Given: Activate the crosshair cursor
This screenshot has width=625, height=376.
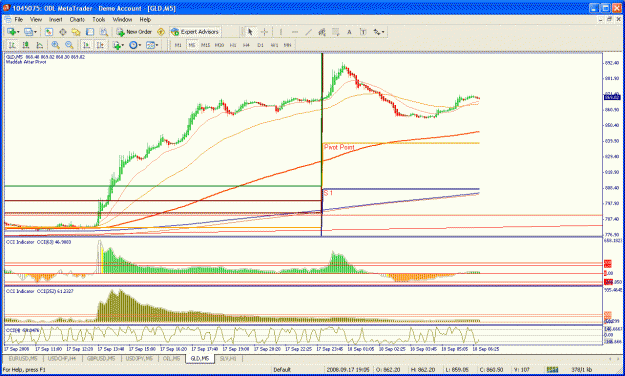Looking at the screenshot, I should click(264, 32).
